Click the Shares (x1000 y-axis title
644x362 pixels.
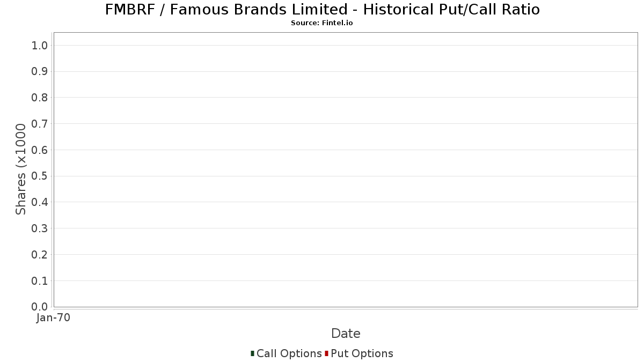tap(21, 169)
